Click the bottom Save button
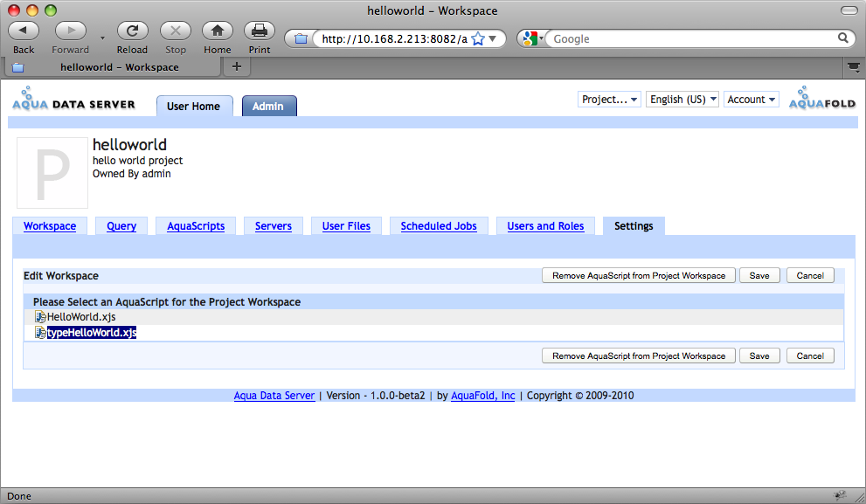866x504 pixels. coord(759,356)
